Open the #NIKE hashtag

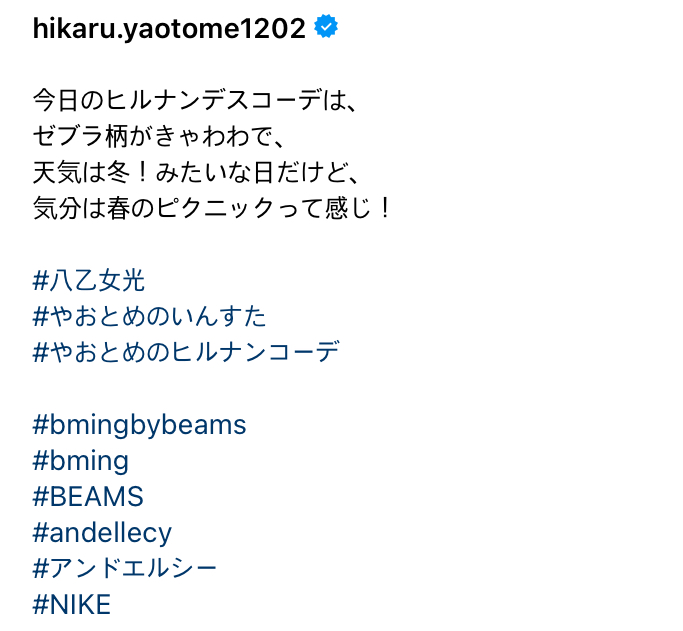click(x=72, y=605)
